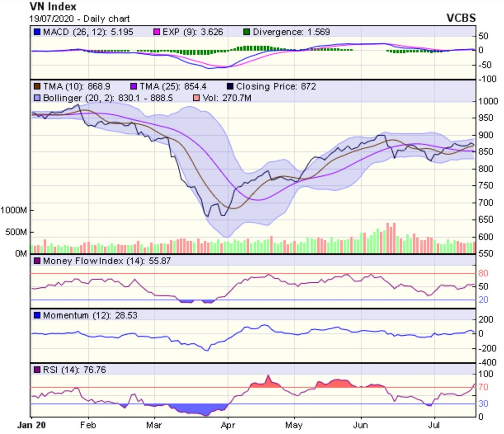This screenshot has width=504, height=434.
Task: Click the Money Flow Index legend square
Action: click(37, 261)
